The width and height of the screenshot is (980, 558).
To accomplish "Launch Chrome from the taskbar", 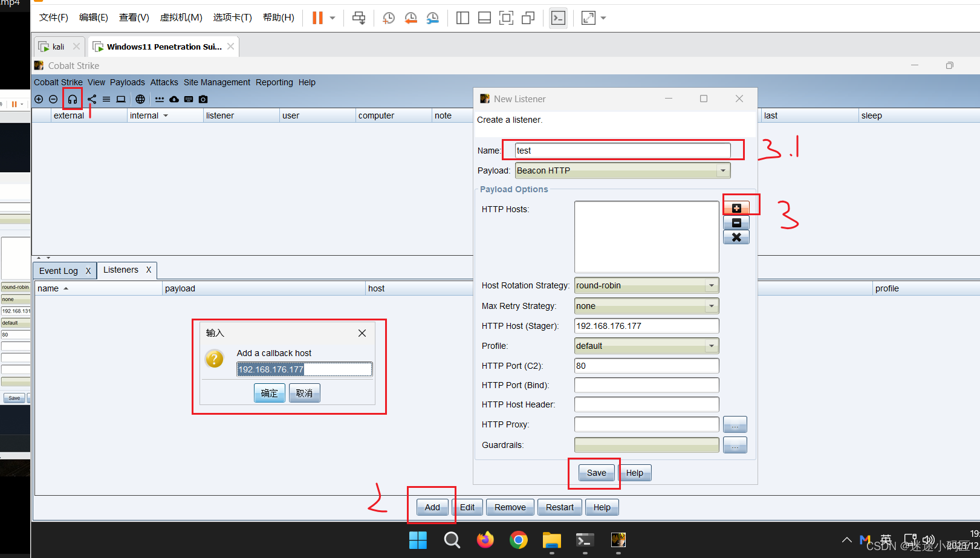I will coord(518,540).
